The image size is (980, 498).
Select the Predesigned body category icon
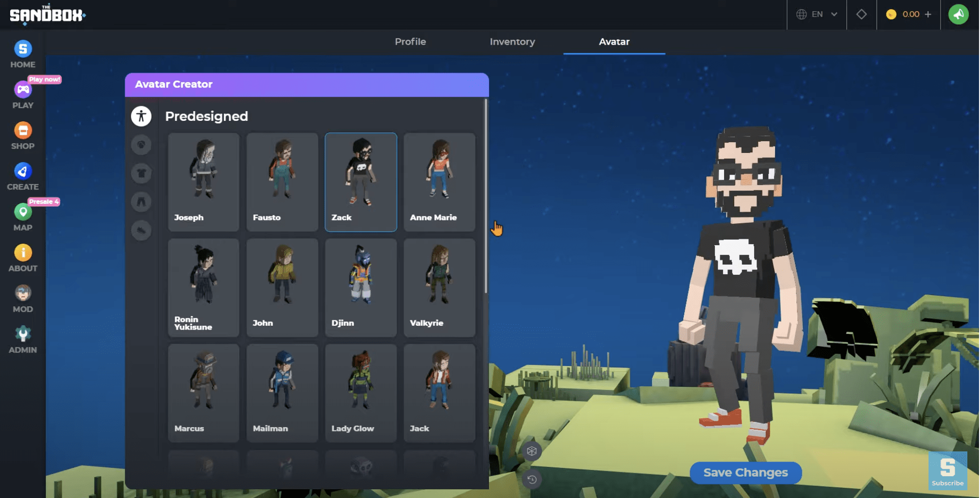pyautogui.click(x=141, y=116)
